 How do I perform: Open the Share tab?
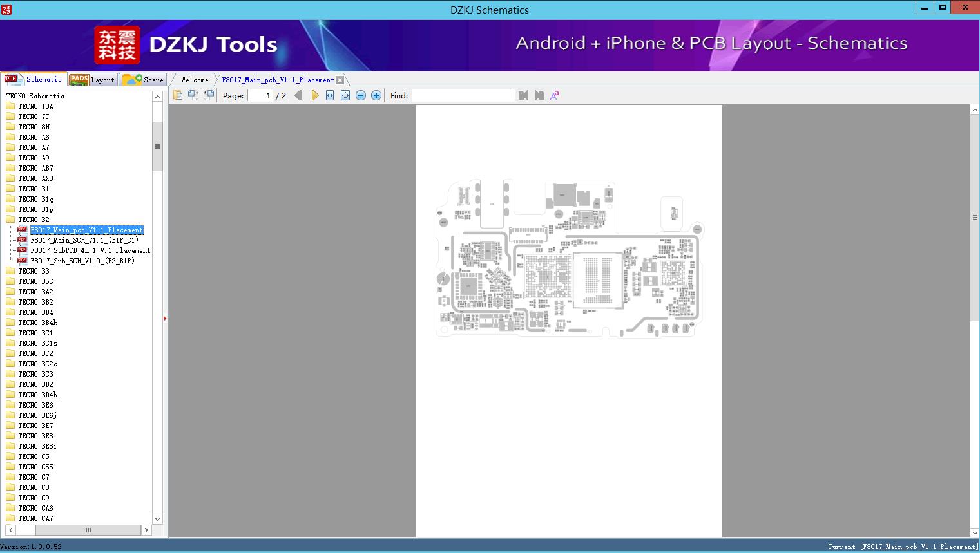144,79
